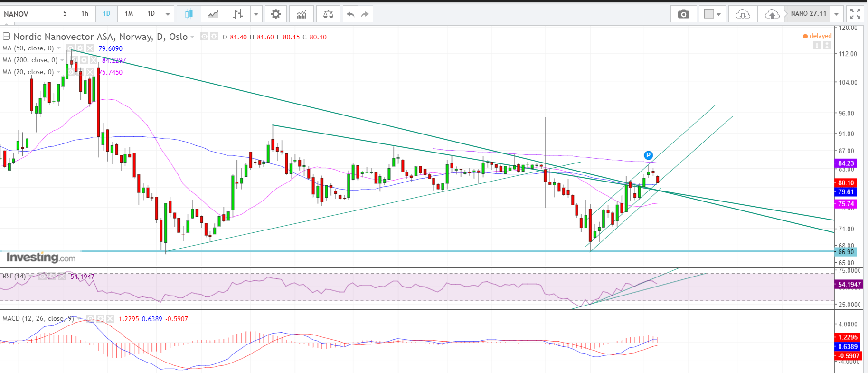
Task: Select the bars chart style icon
Action: click(238, 14)
